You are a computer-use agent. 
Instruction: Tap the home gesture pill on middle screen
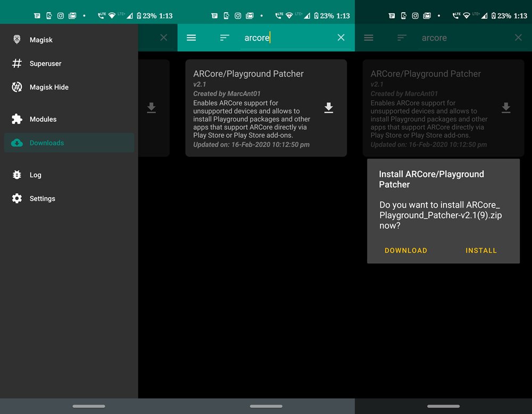pos(266,406)
